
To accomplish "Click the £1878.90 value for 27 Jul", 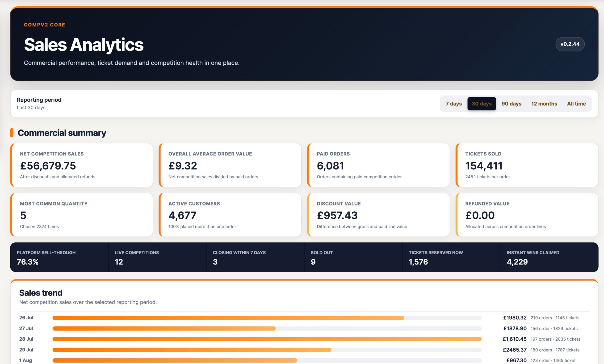I will click(x=515, y=328).
